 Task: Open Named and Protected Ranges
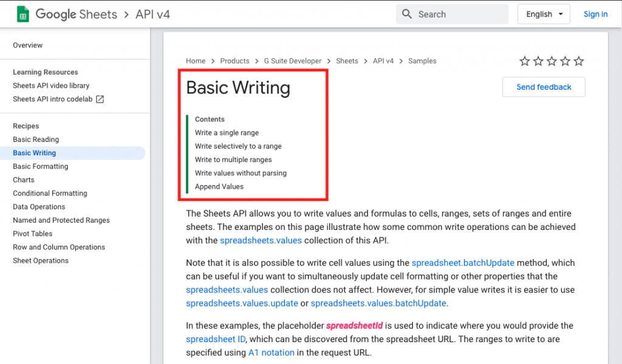(x=61, y=220)
